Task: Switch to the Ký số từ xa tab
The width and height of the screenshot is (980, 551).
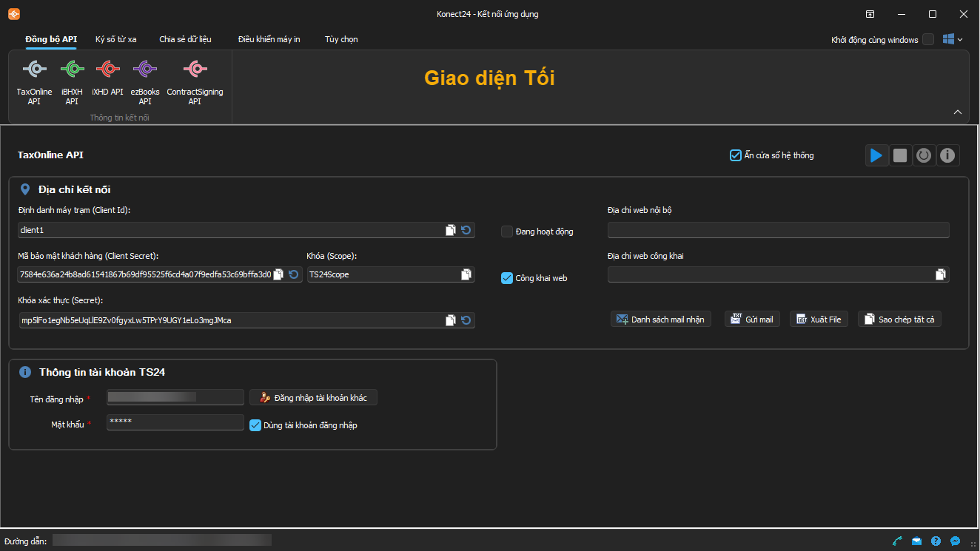Action: 116,39
